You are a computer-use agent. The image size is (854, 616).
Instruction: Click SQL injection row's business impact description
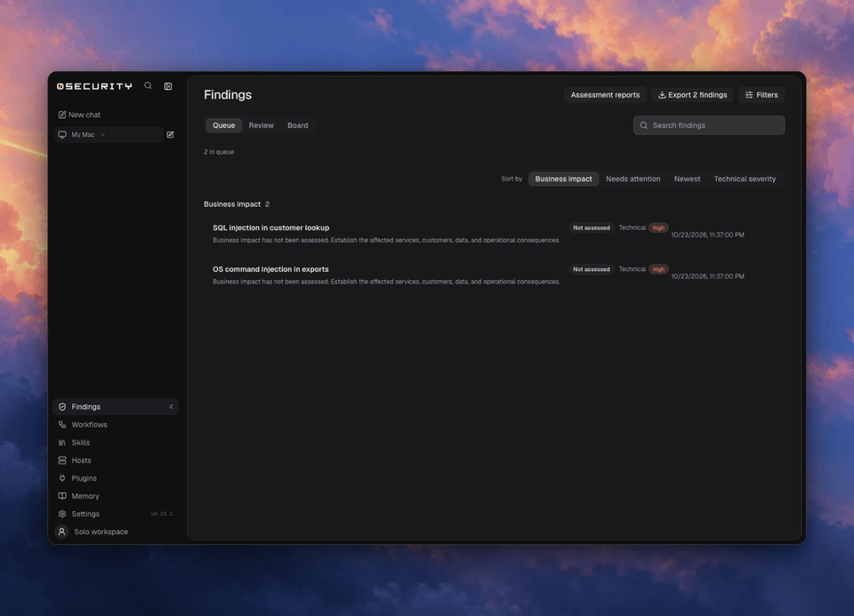[x=386, y=240]
